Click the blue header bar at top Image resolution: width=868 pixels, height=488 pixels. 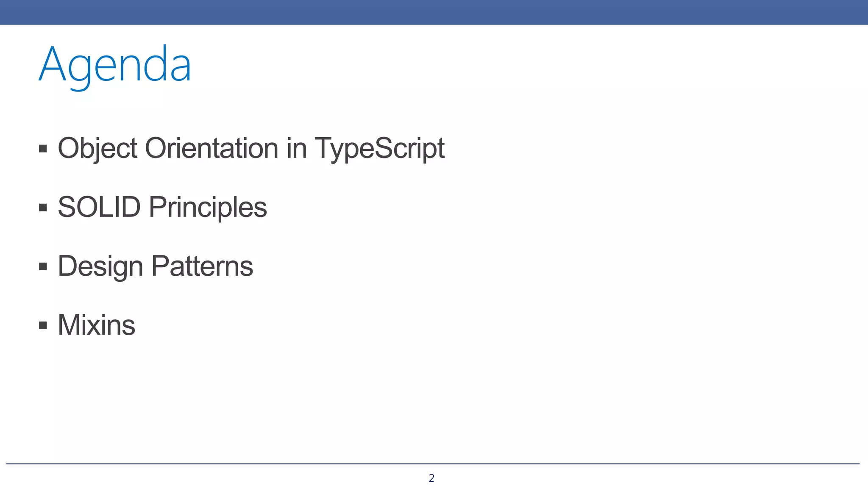[x=434, y=12]
